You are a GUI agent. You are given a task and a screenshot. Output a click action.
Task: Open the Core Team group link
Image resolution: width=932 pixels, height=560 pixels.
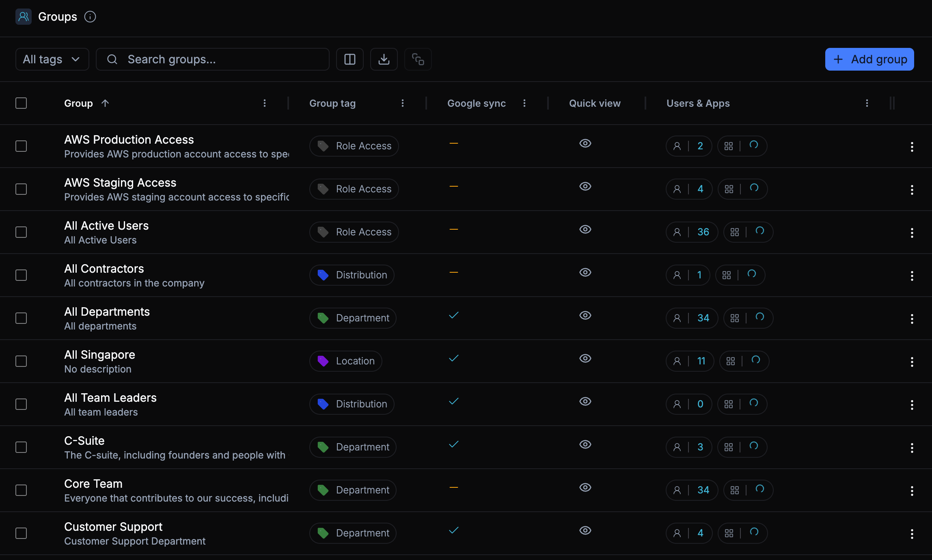pyautogui.click(x=93, y=484)
